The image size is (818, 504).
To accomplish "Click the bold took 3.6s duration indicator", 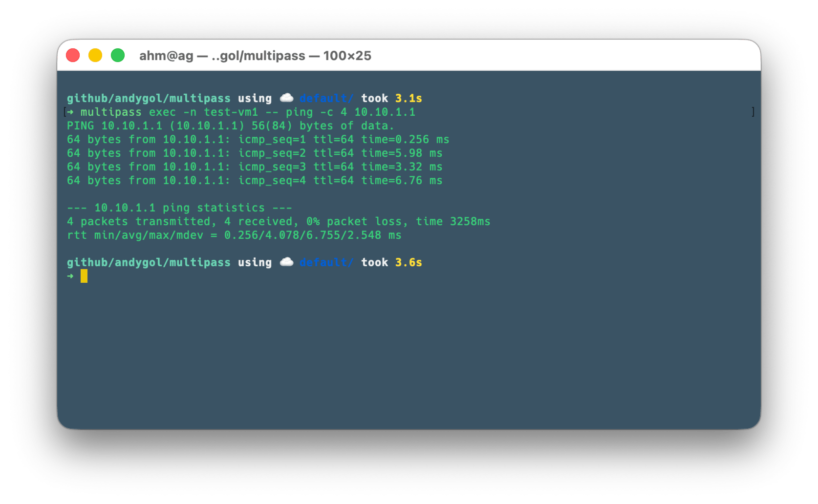I will click(x=390, y=262).
